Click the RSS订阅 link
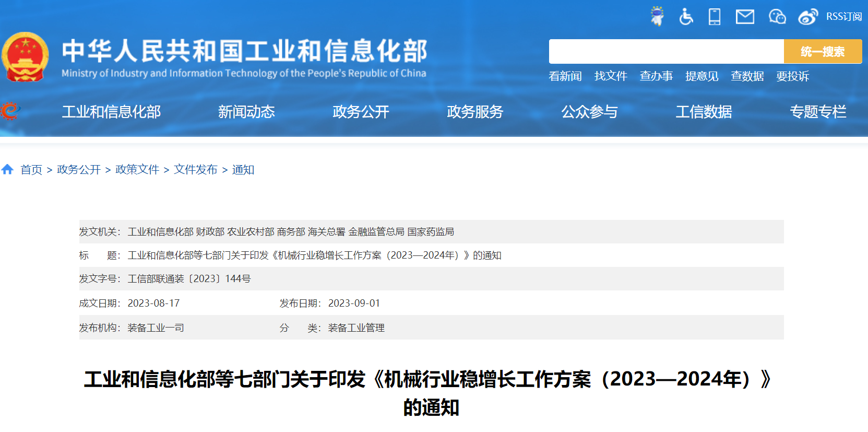Image resolution: width=868 pixels, height=432 pixels. click(x=843, y=17)
